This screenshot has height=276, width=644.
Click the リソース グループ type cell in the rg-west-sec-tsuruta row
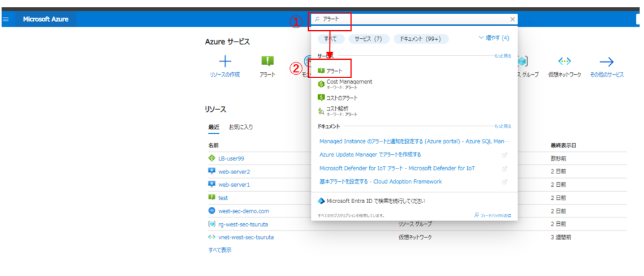point(415,224)
